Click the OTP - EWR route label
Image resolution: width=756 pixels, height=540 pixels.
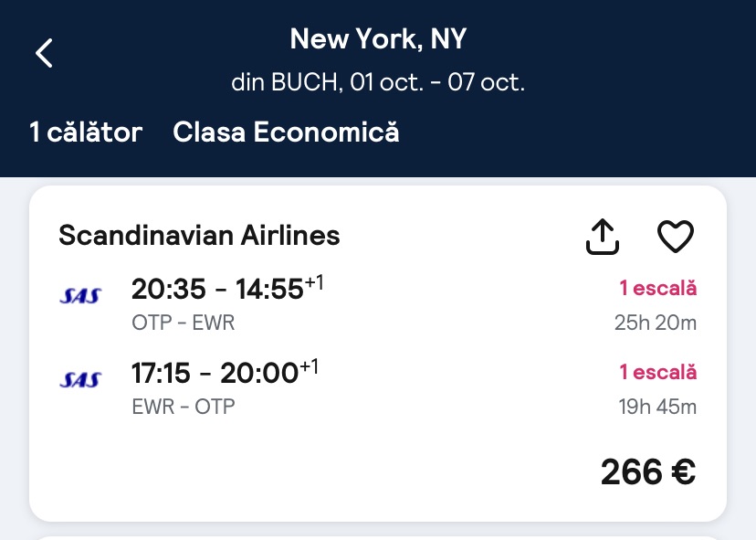[183, 323]
